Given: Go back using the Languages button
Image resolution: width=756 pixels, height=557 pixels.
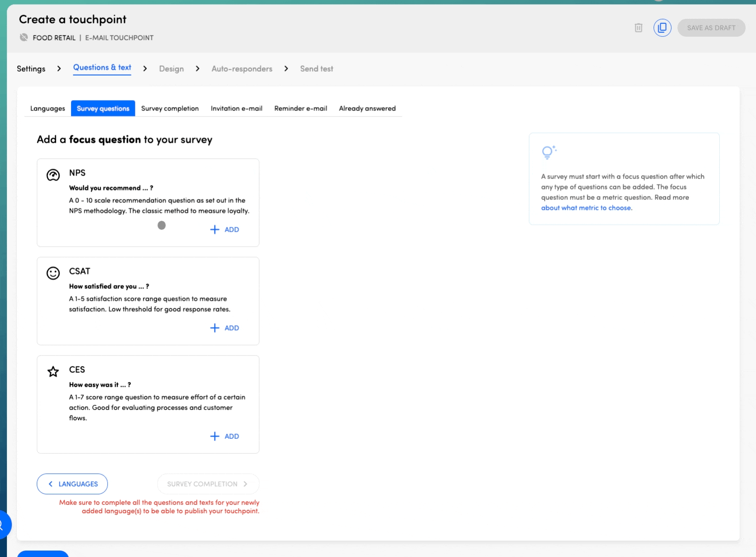Looking at the screenshot, I should pyautogui.click(x=72, y=484).
